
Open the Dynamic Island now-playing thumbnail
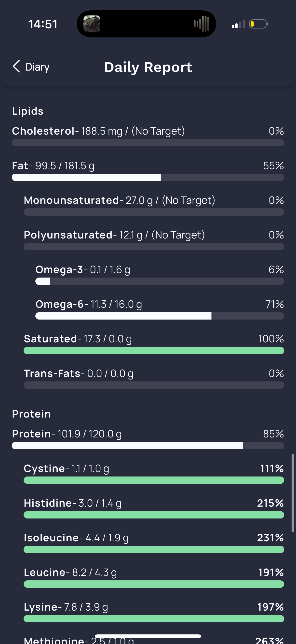tap(92, 24)
